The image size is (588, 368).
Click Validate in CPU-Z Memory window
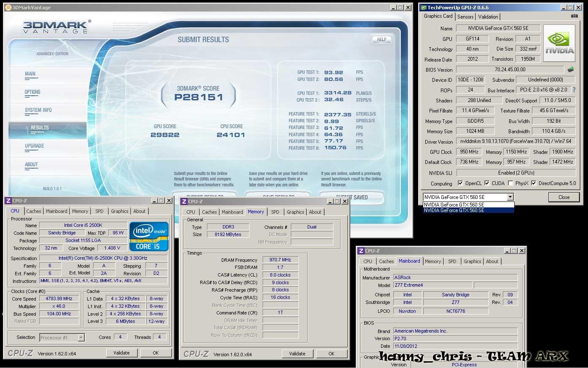coord(297,354)
